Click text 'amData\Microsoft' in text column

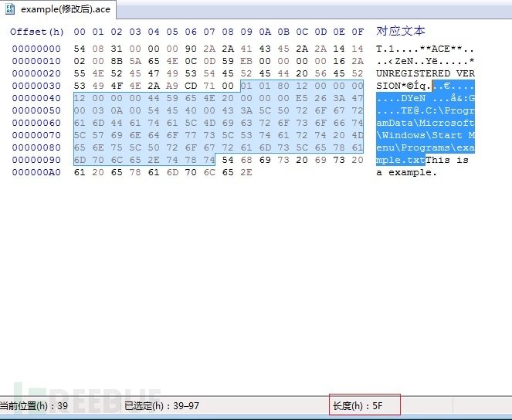click(426, 123)
